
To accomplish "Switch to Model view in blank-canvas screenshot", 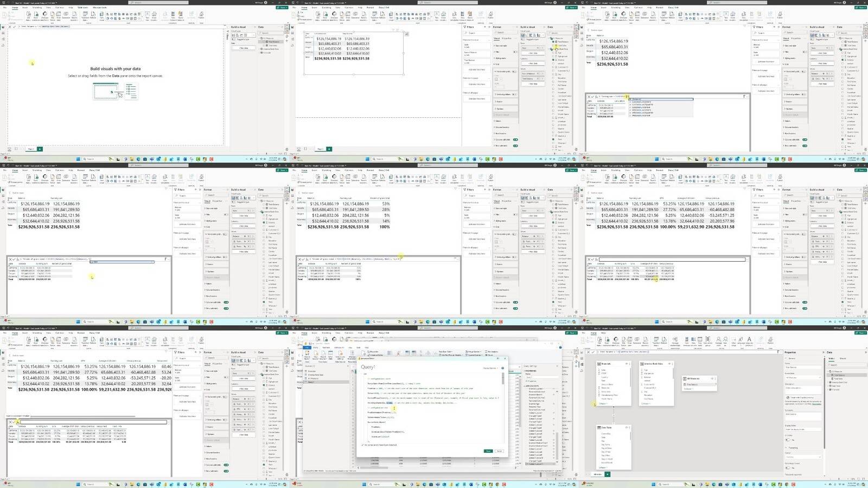I will pos(3,38).
